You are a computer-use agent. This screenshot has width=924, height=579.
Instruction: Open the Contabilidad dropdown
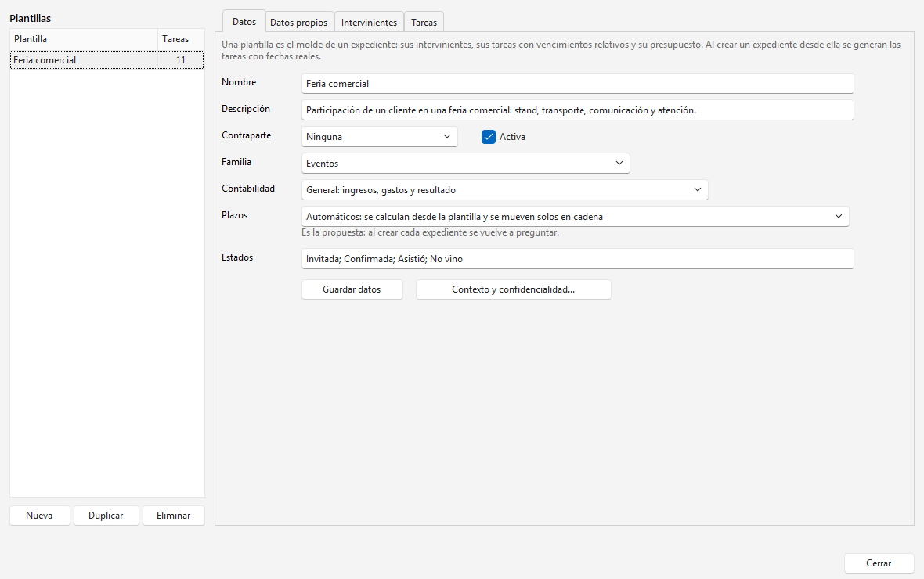coord(504,189)
